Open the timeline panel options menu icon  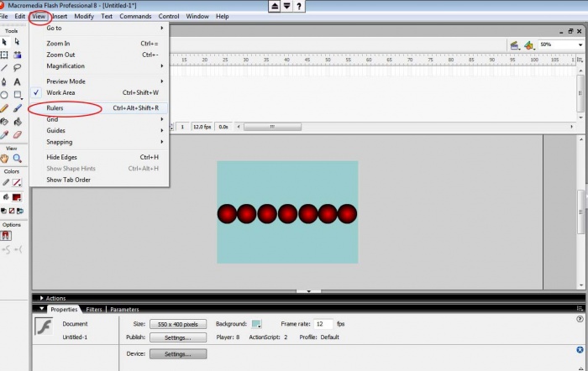(580, 60)
